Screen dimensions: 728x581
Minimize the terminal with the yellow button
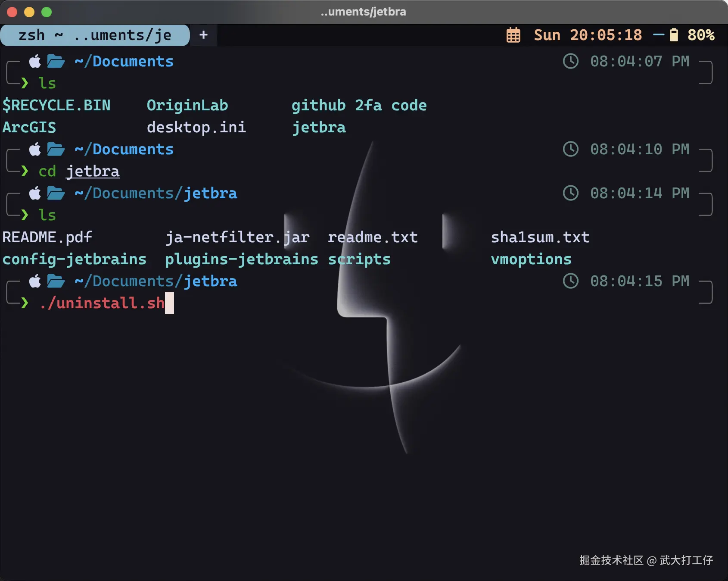(29, 12)
